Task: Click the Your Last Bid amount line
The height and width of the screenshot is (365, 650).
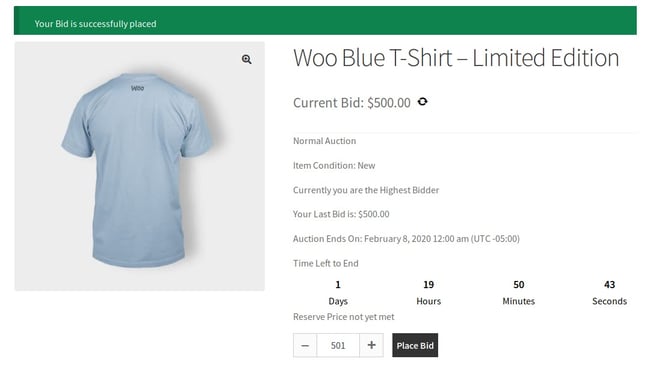Action: click(x=341, y=214)
